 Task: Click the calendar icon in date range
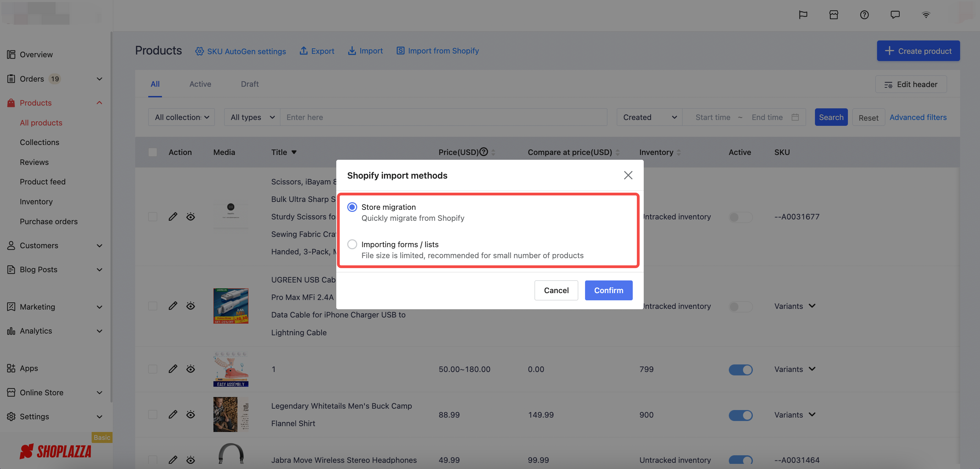pyautogui.click(x=795, y=117)
